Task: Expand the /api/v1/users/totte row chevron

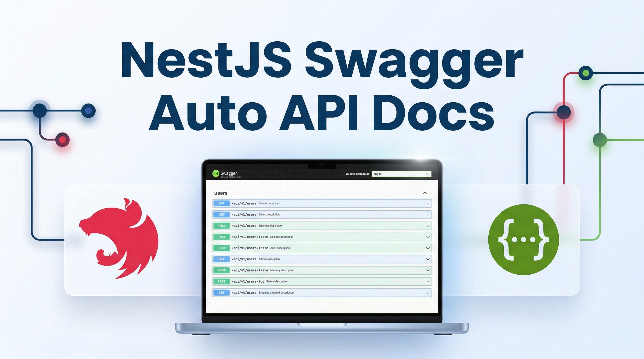Action: [x=428, y=237]
